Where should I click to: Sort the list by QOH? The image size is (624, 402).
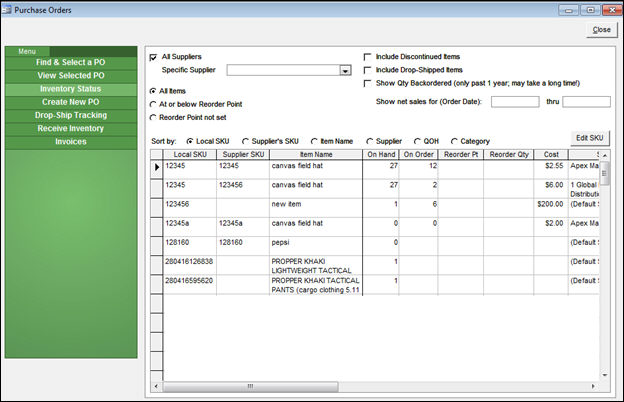click(x=417, y=141)
